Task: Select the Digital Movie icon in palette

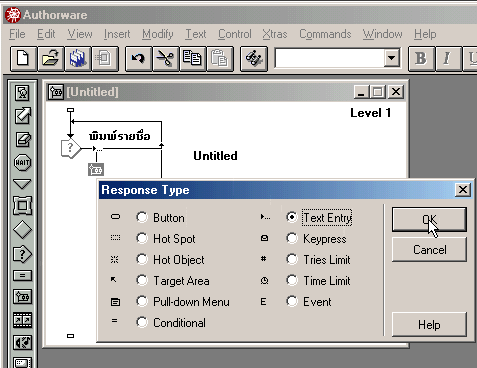Action: click(22, 320)
